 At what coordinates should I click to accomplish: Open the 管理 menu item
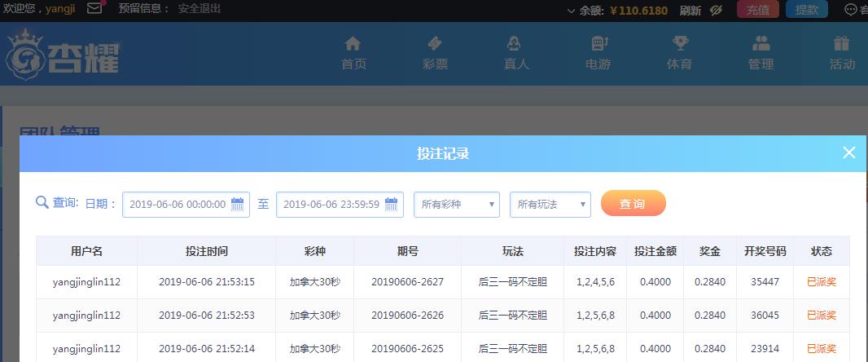coord(761,53)
